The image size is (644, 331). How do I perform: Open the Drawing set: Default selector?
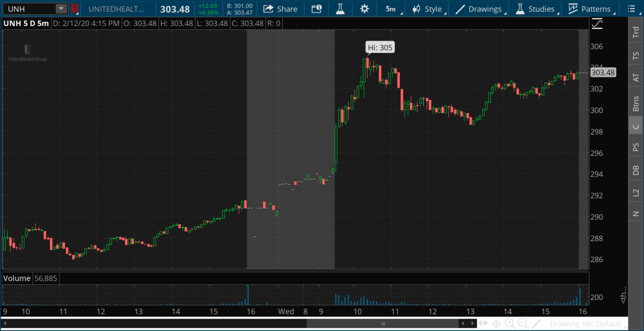point(588,323)
